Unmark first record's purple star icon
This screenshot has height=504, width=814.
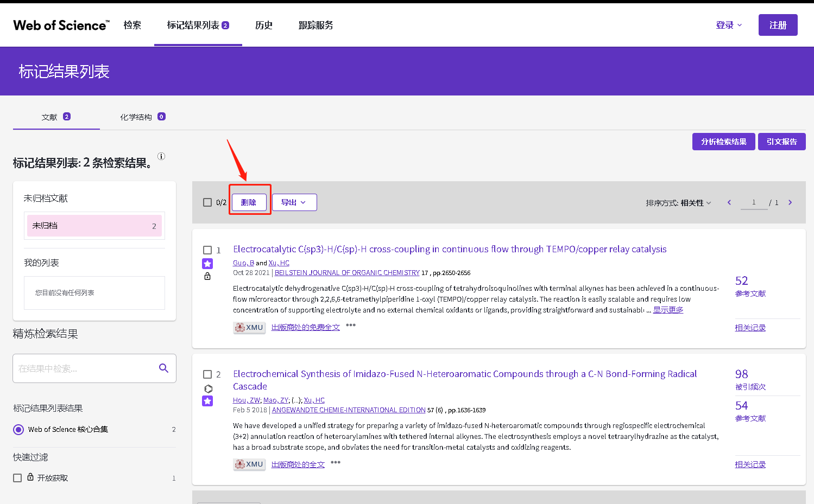coord(207,264)
